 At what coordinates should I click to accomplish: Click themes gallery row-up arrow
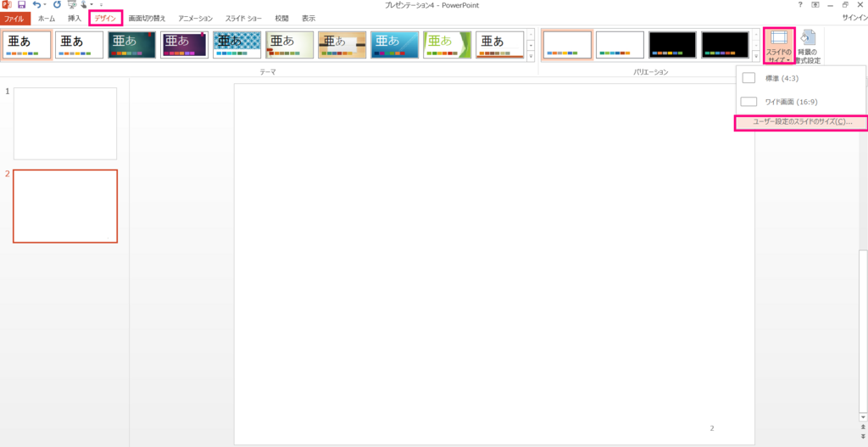coord(531,34)
